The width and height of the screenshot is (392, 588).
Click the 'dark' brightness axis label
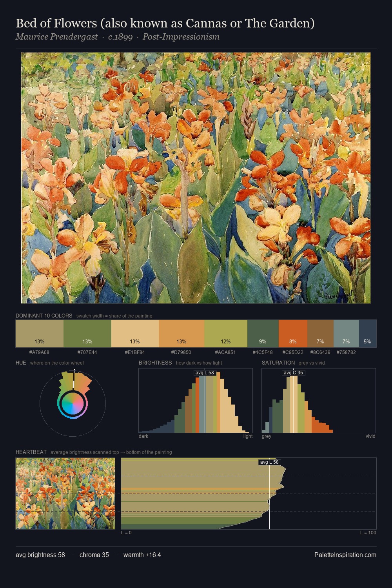pos(143,436)
